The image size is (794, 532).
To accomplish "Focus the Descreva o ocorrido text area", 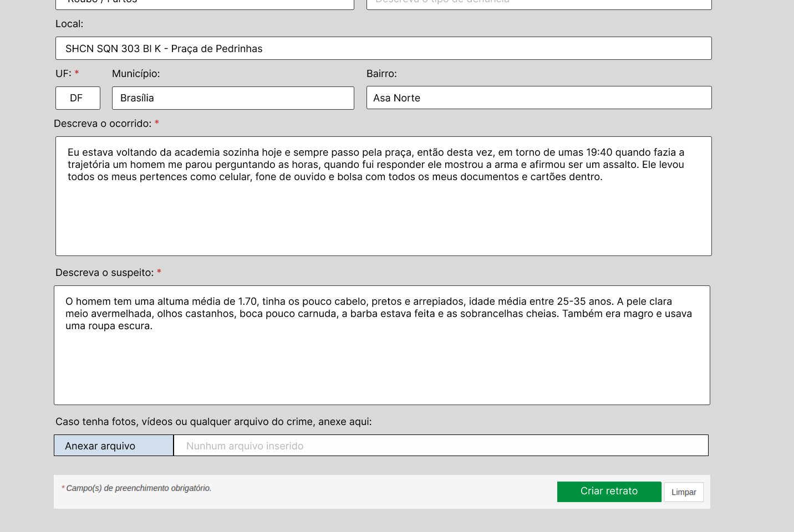I will click(x=383, y=196).
